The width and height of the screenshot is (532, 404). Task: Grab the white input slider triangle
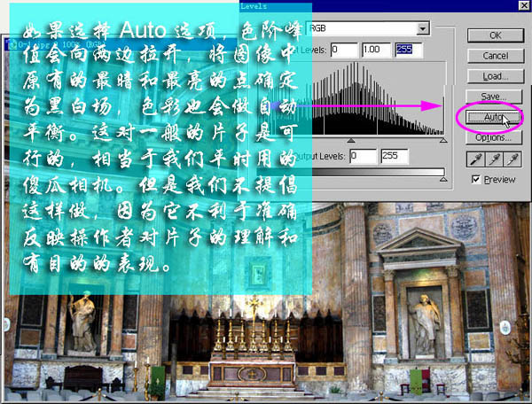[x=443, y=140]
